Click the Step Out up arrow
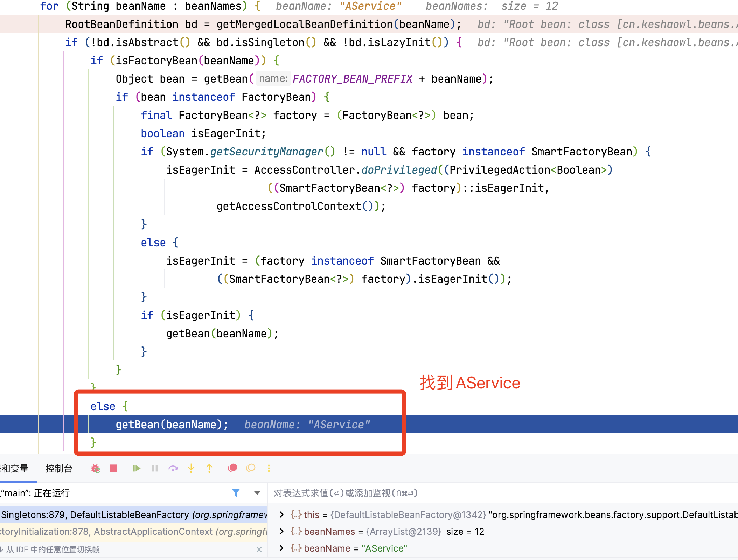 coord(209,468)
